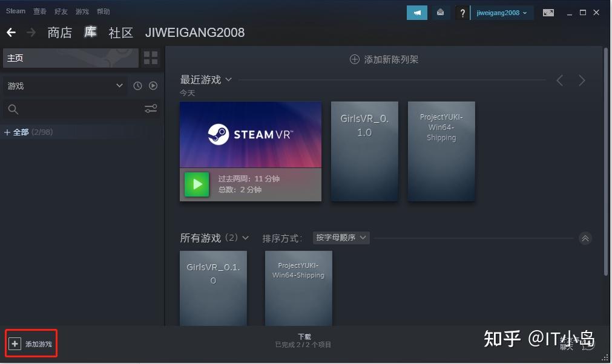Click the back arrow navigation icon
Image resolution: width=612 pixels, height=364 pixels.
(11, 32)
